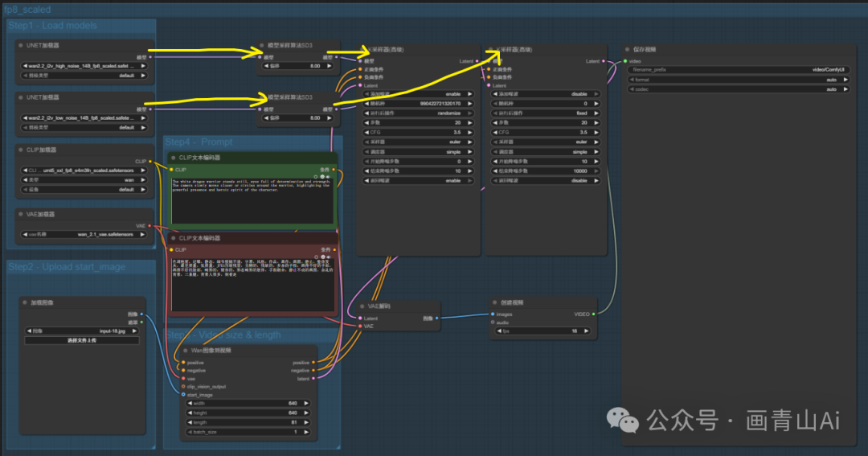Toggle 返回噪波 currently set to disable
The width and height of the screenshot is (868, 456).
click(x=546, y=181)
